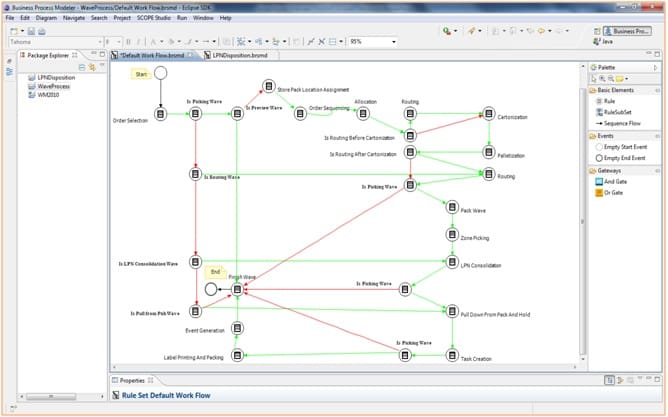Select the Order Selection rule node

click(x=161, y=114)
